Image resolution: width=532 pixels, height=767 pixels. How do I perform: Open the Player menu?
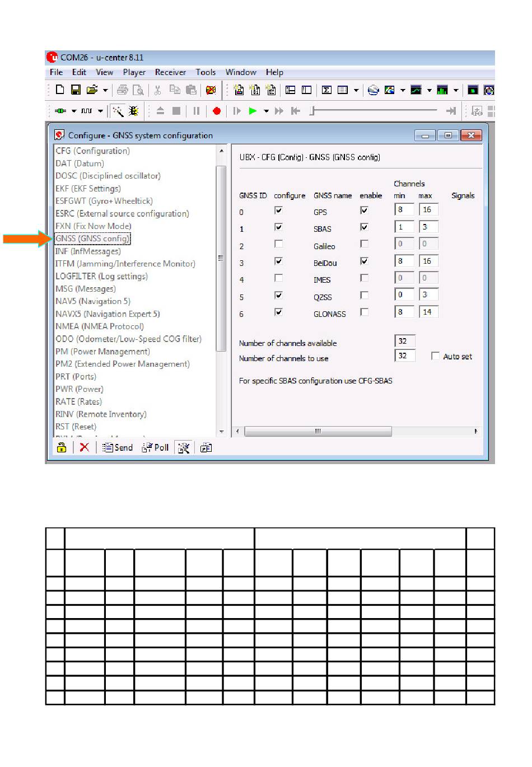click(134, 72)
